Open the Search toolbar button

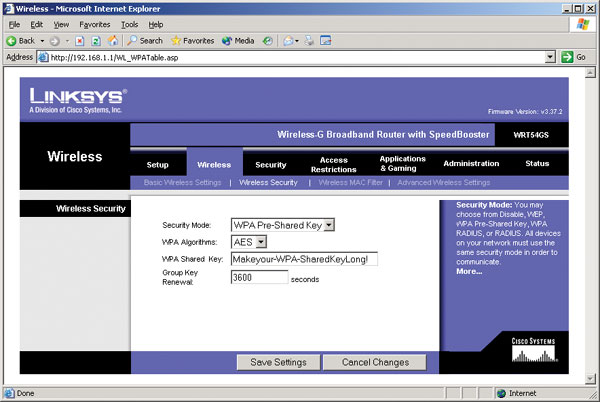click(144, 41)
